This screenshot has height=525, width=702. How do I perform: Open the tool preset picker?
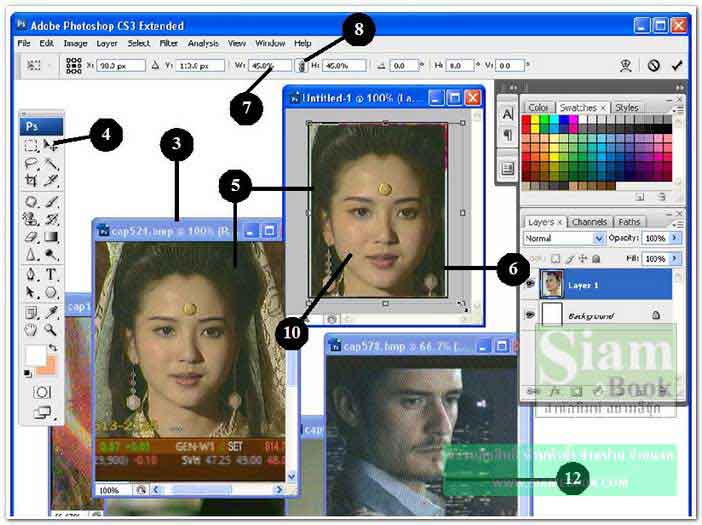38,66
